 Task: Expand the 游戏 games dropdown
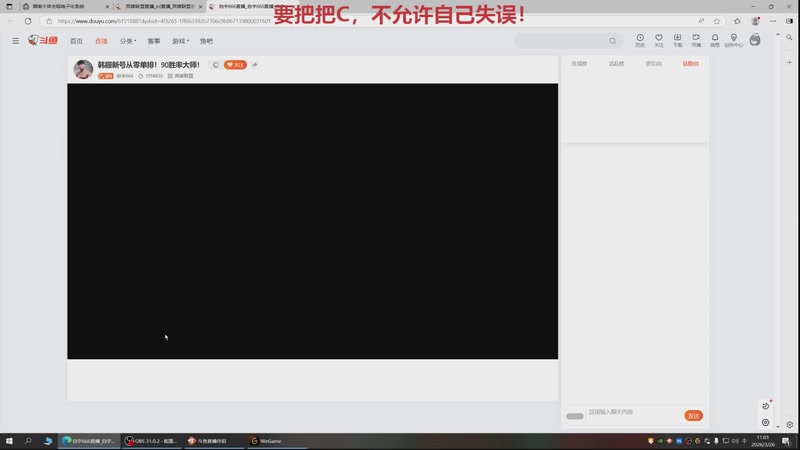click(x=180, y=41)
